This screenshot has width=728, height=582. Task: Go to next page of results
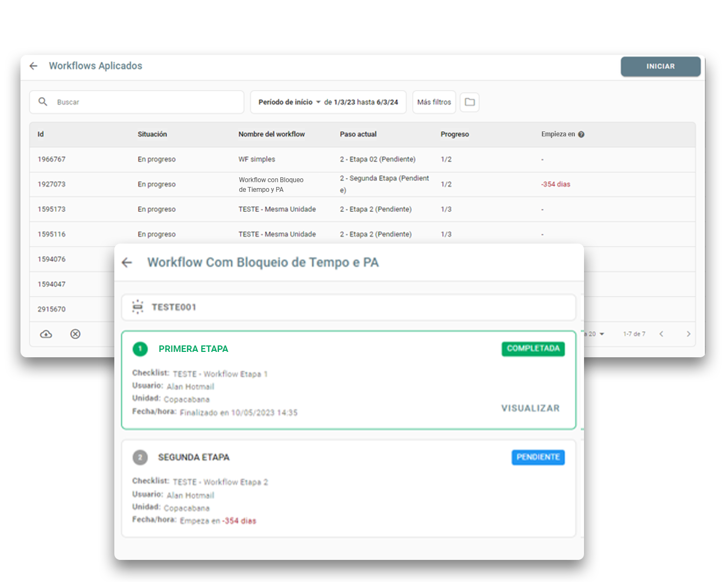click(x=689, y=334)
